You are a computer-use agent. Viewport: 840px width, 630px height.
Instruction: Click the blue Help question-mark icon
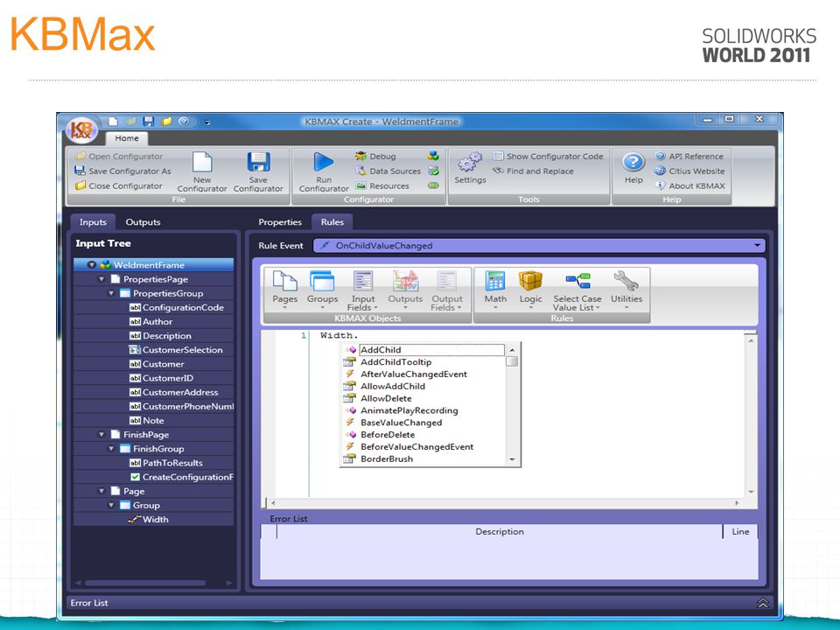coord(633,162)
